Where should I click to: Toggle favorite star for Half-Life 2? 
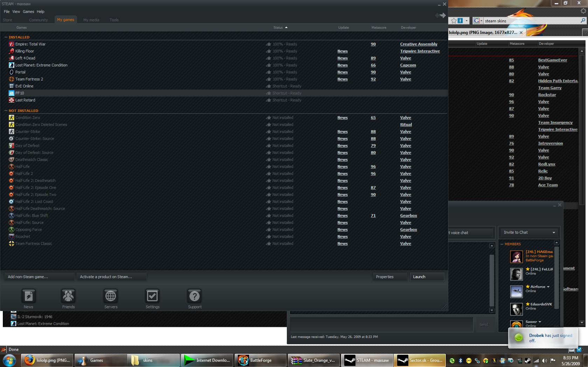[x=269, y=174]
